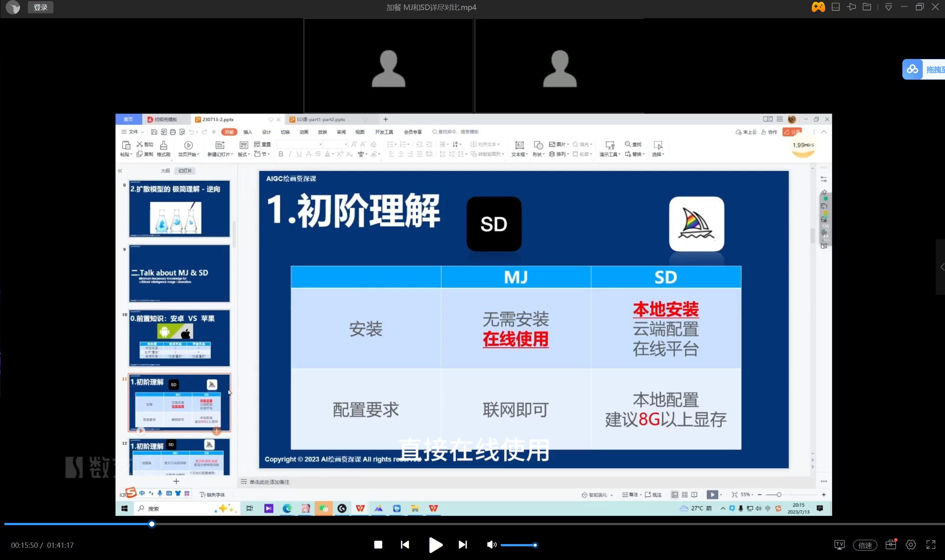This screenshot has width=945, height=560.
Task: Open the 演示工具 presentation tools
Action: pos(610,149)
